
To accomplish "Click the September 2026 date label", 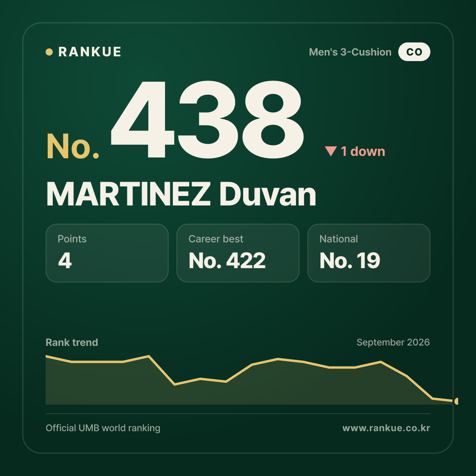I will (x=393, y=342).
